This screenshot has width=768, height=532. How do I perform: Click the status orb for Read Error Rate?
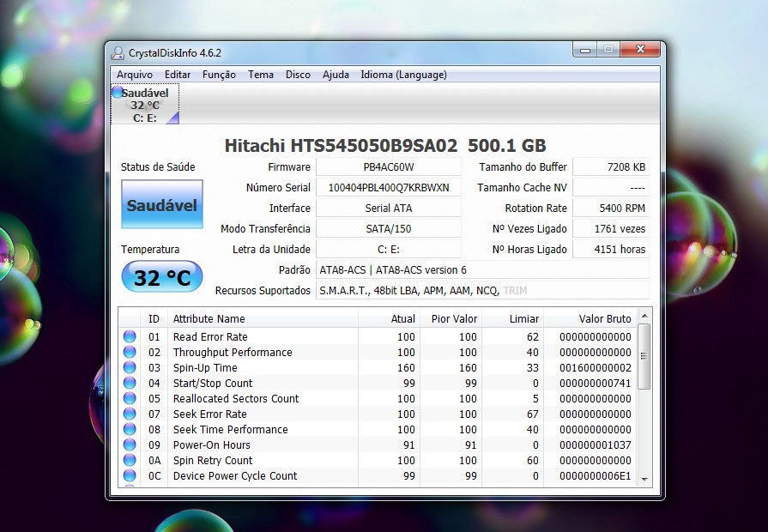(x=130, y=336)
